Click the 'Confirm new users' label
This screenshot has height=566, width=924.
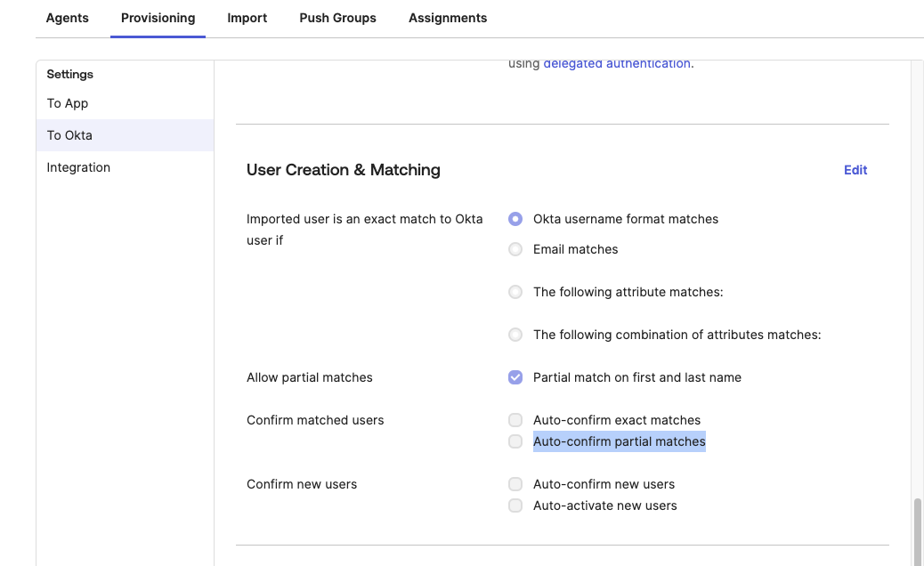pos(302,484)
